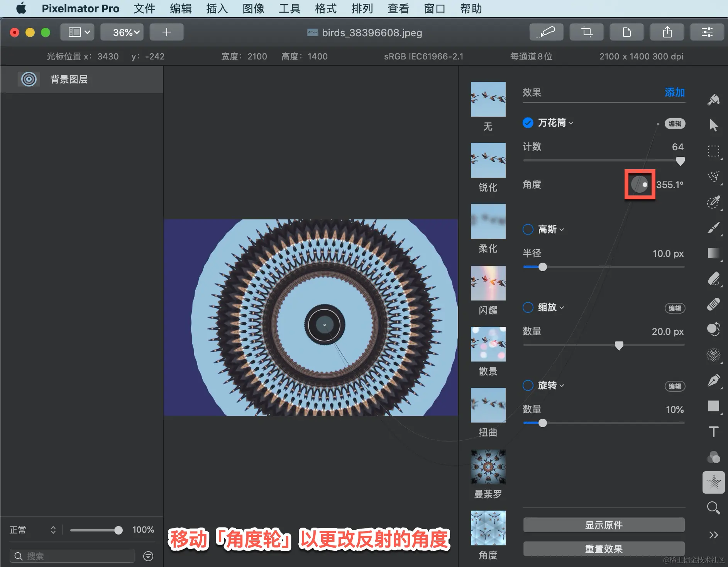Open the 格式 menu
Screen dimensions: 728x567
[326, 8]
